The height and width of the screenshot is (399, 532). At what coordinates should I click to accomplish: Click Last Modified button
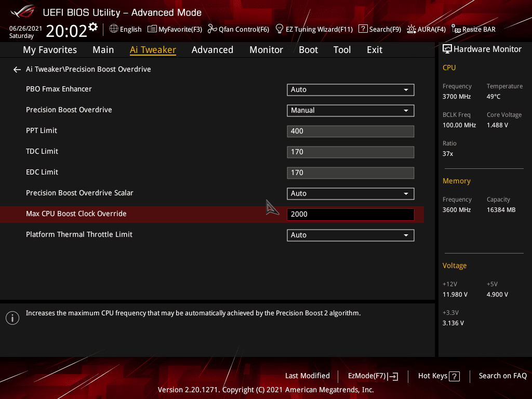tap(308, 376)
